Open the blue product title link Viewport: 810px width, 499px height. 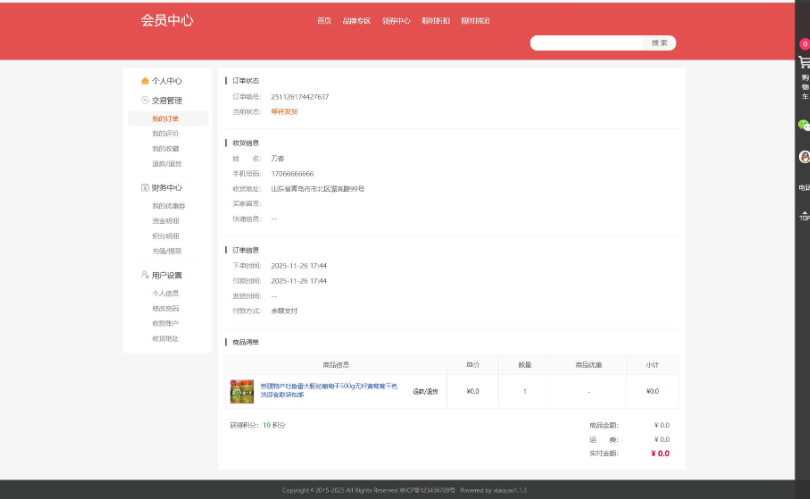tap(329, 390)
